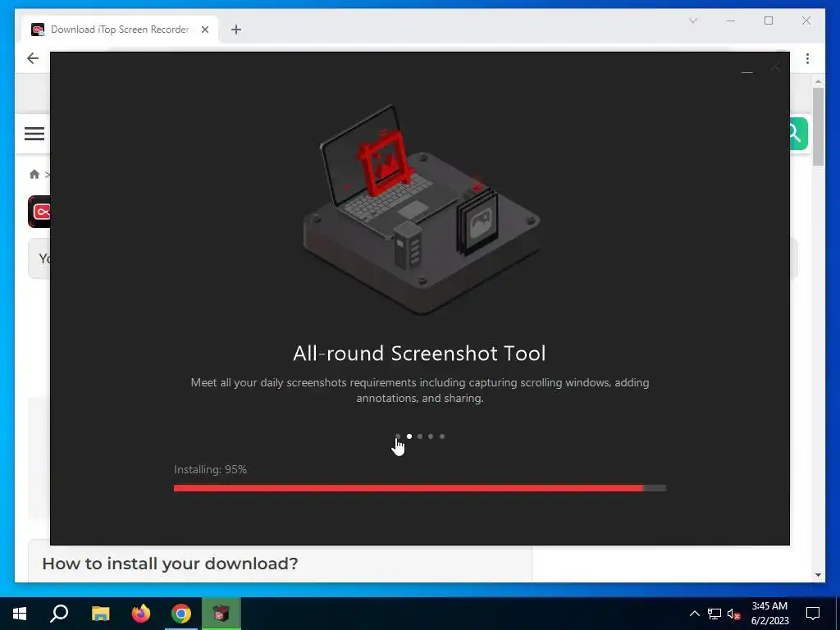
Task: Click the 'Installing: 95%' status text
Action: click(211, 469)
